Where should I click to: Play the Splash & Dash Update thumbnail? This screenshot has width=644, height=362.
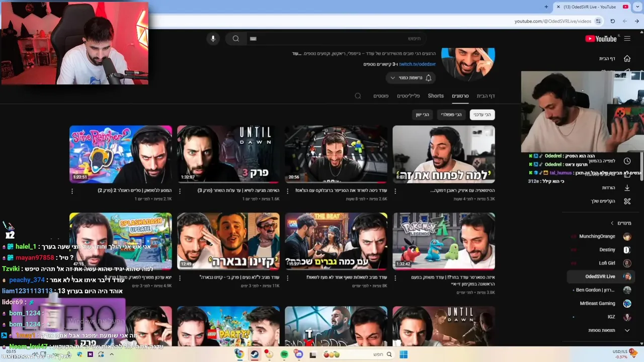pyautogui.click(x=121, y=241)
